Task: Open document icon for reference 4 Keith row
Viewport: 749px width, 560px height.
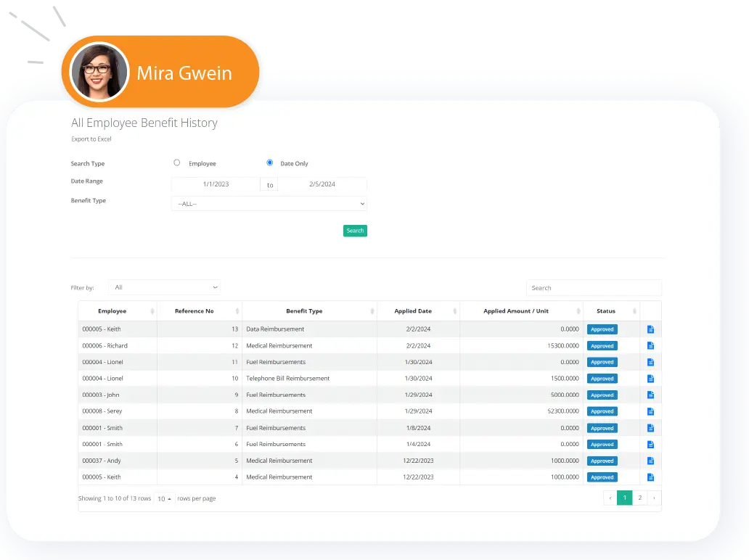Action: pos(650,477)
